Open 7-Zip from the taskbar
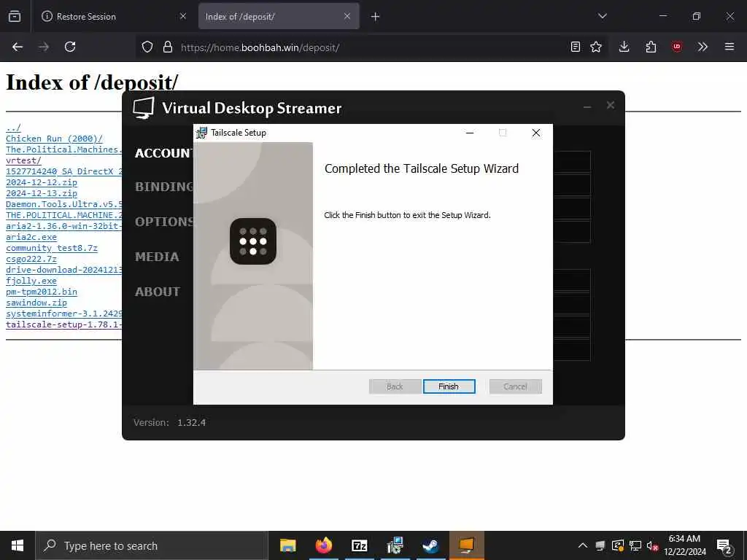The width and height of the screenshot is (747, 560). tap(359, 545)
